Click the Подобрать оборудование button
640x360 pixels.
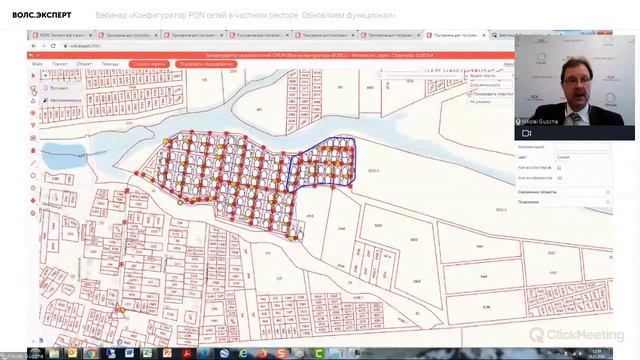(x=207, y=64)
